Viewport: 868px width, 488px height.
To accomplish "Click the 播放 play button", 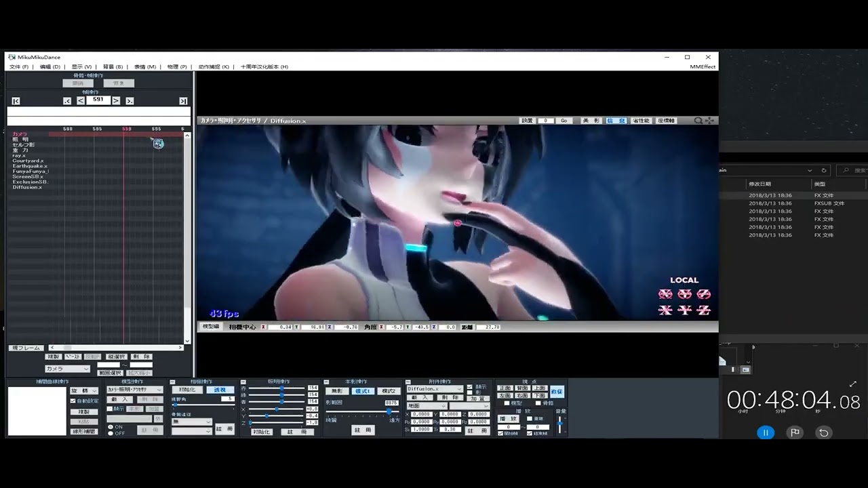I will point(508,419).
